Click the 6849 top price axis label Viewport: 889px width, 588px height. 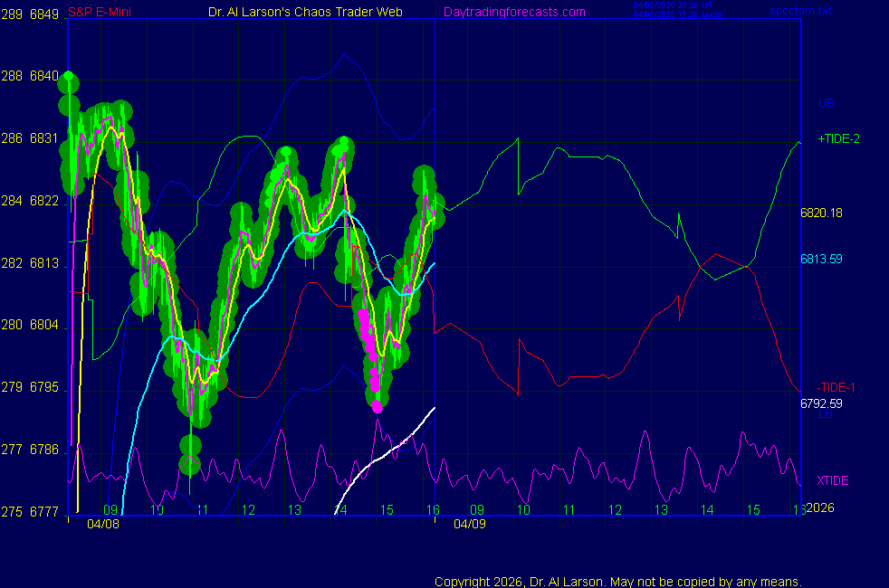(44, 14)
